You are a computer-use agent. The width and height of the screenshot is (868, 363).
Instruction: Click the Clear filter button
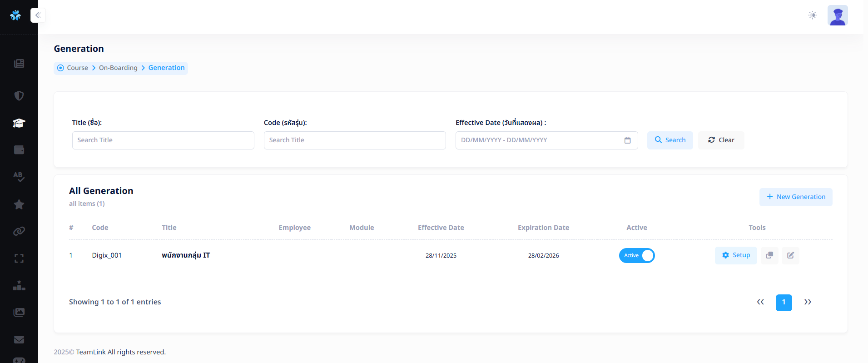click(x=721, y=140)
